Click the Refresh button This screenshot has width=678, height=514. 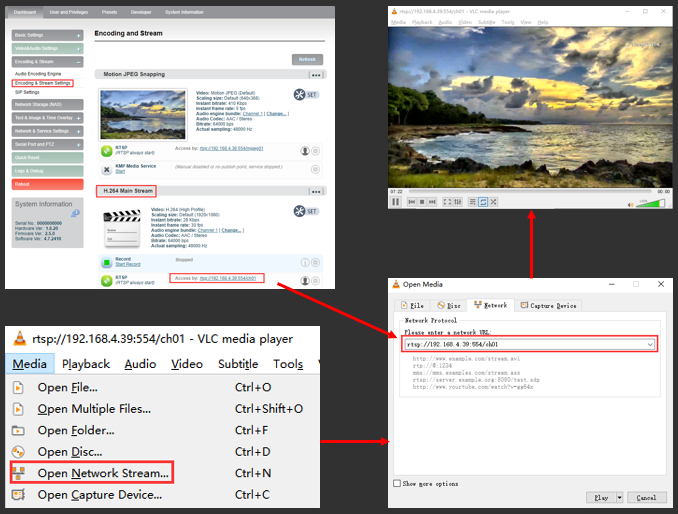pos(307,60)
